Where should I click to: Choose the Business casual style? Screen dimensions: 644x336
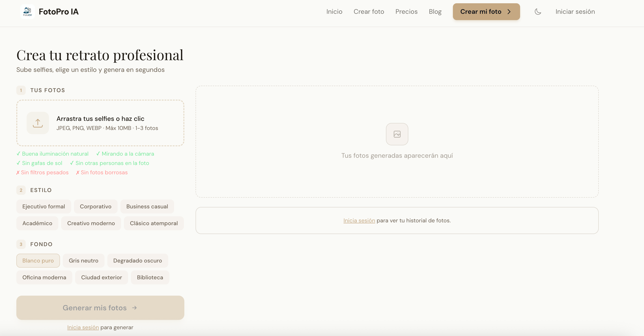click(x=147, y=206)
